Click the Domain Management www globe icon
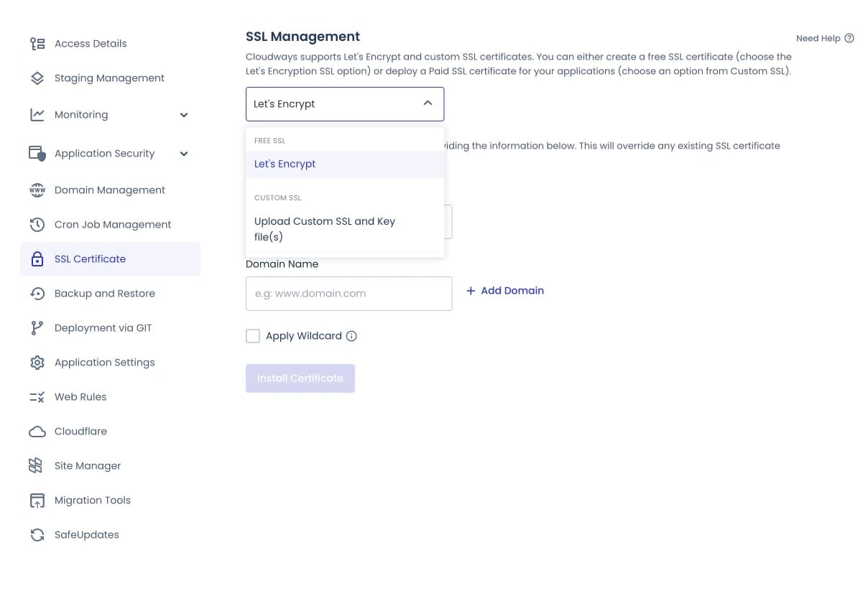868x601 pixels. (37, 190)
